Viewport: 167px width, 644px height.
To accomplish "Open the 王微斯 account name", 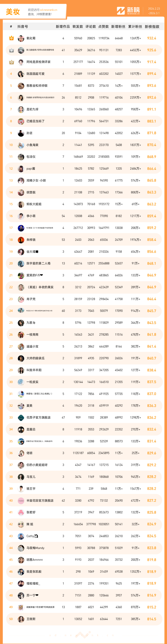I will point(31,619).
